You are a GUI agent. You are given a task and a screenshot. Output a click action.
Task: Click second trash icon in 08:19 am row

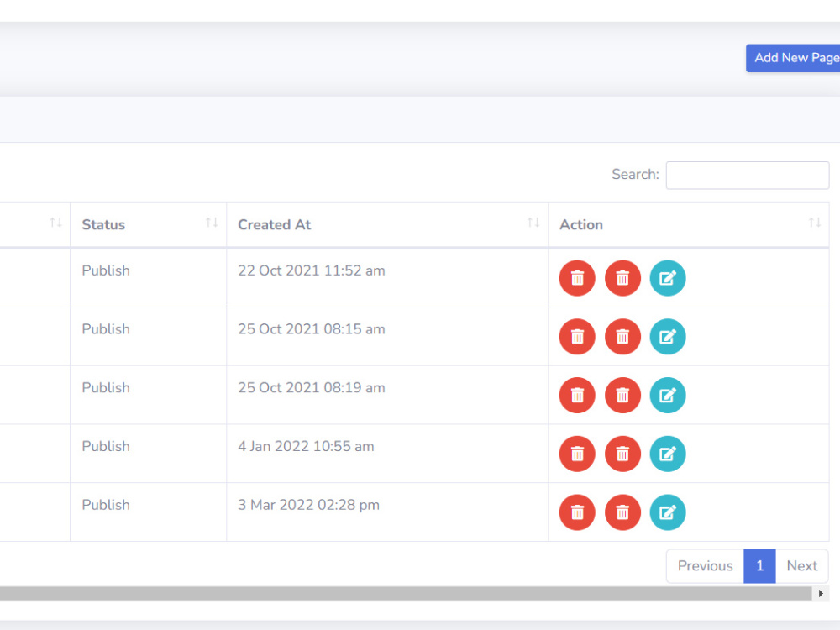coord(622,396)
